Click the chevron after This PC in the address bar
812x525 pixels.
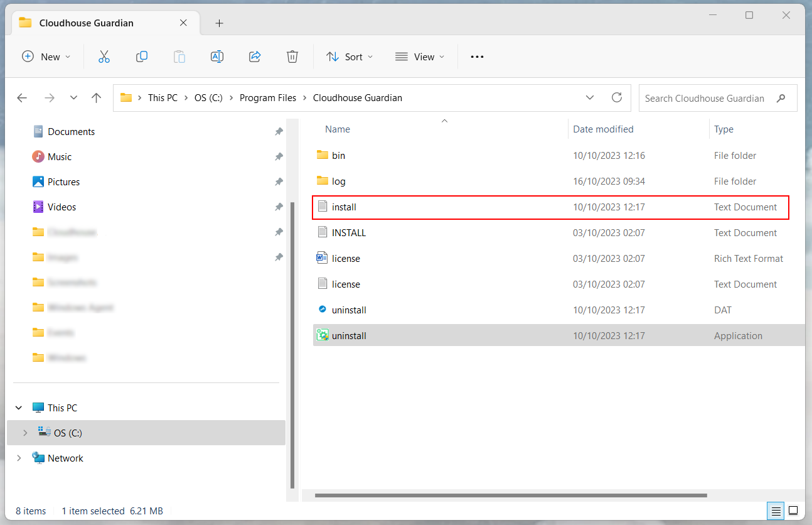[186, 98]
